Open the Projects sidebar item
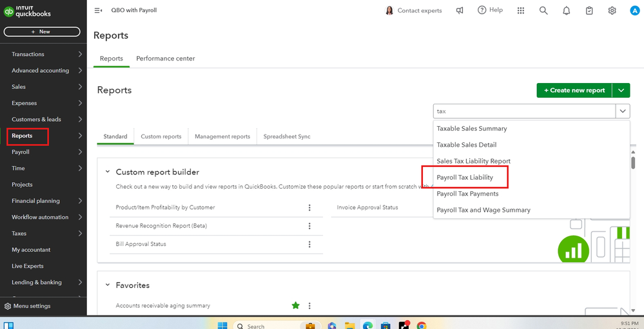Viewport: 644px width, 329px height. point(22,185)
